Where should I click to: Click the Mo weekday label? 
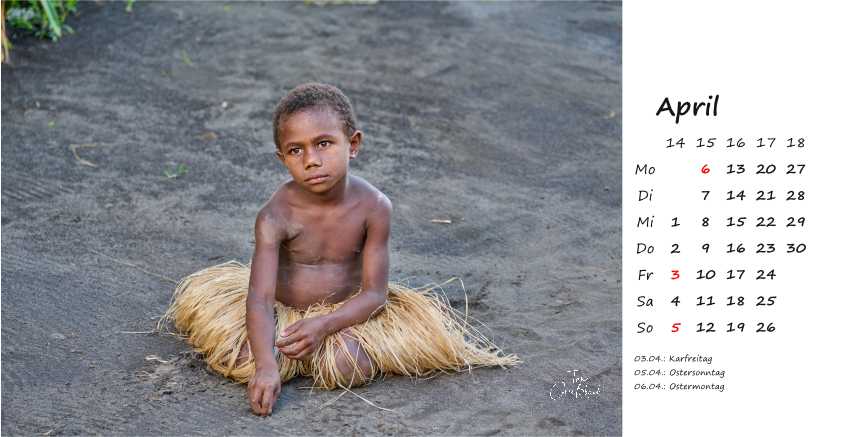(x=645, y=170)
